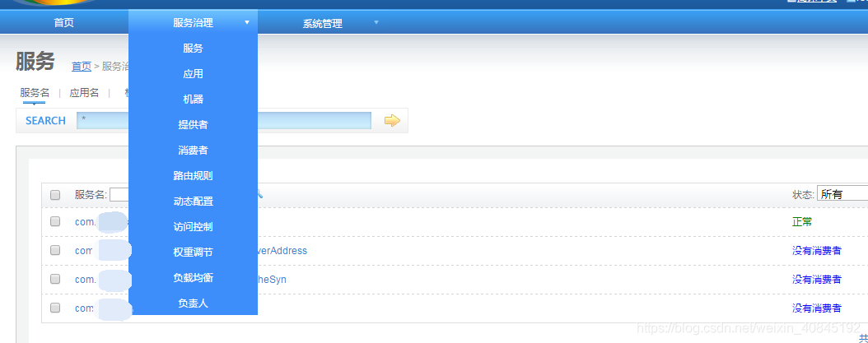The width and height of the screenshot is (868, 343).
Task: Click 没有消费者 status in verAddress row
Action: point(816,251)
